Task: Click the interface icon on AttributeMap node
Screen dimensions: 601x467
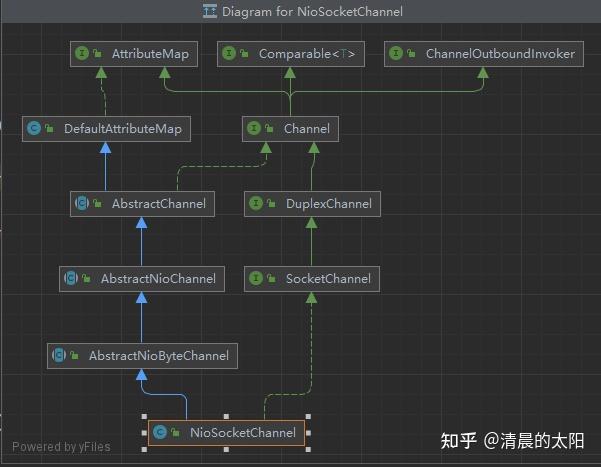Action: click(x=82, y=53)
